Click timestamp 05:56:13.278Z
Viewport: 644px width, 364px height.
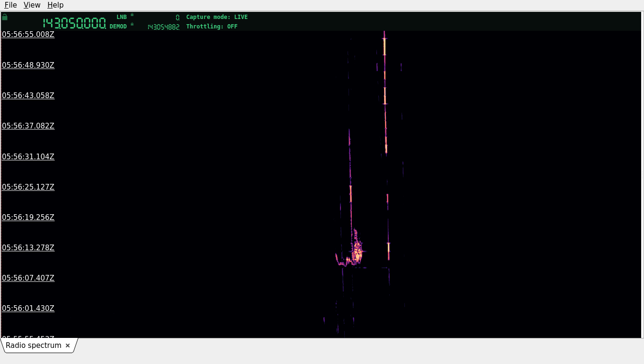[28, 247]
